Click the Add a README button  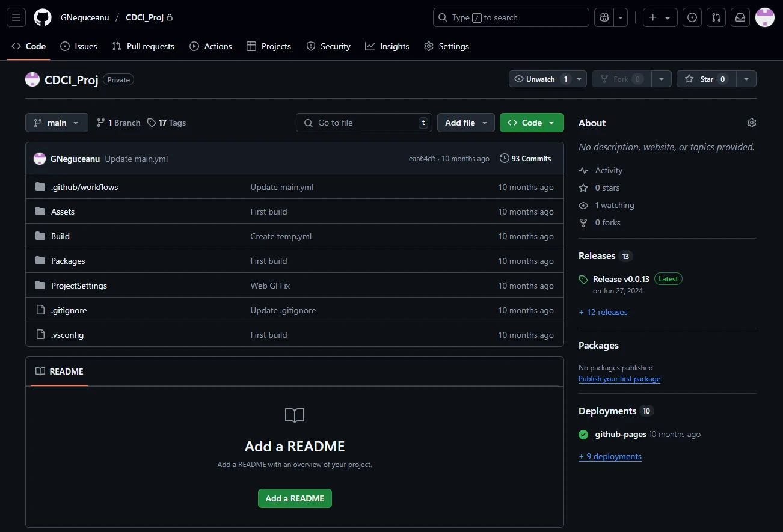pos(295,498)
